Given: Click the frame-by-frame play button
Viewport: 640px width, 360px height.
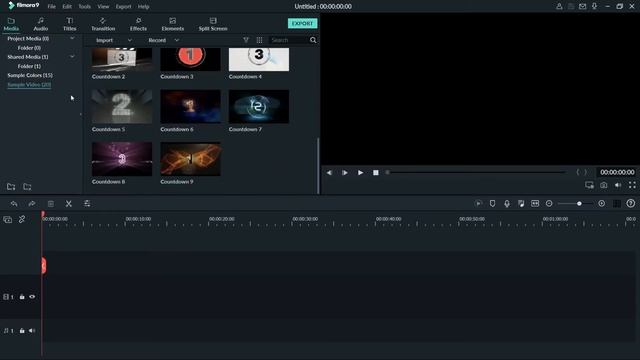Looking at the screenshot, I should click(344, 173).
